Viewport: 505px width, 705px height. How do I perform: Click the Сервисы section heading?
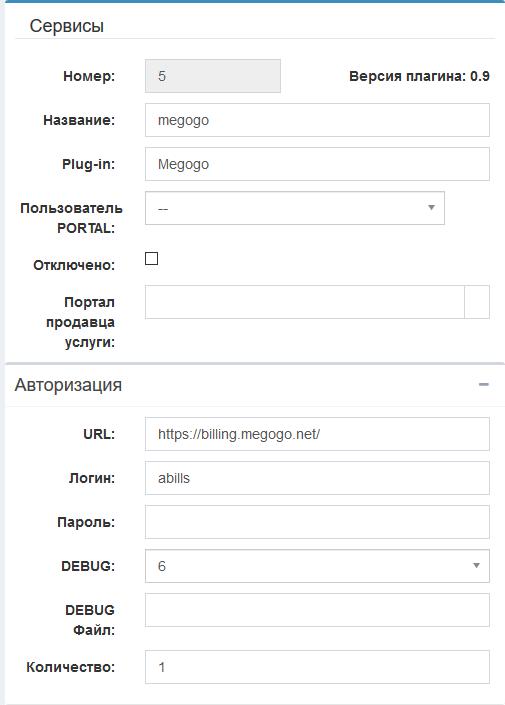coord(67,26)
